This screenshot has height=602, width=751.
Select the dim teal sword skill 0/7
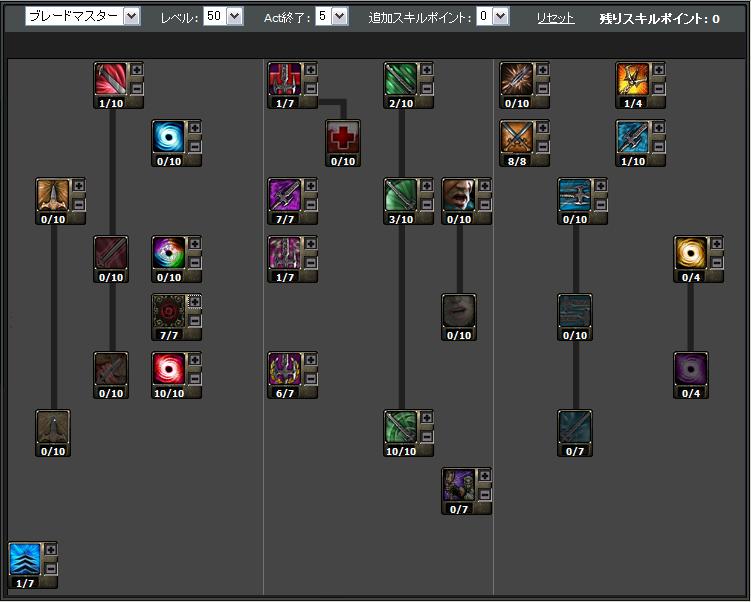click(x=574, y=427)
